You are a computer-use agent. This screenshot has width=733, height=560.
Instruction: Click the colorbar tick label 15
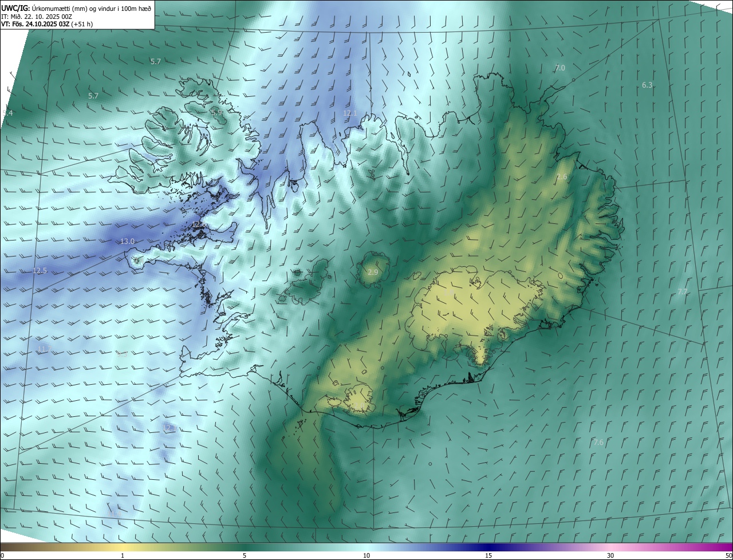488,555
